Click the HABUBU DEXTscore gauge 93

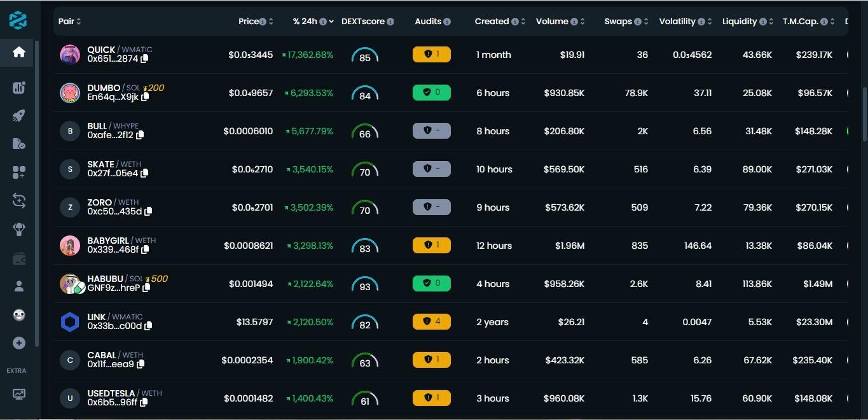[x=365, y=284]
